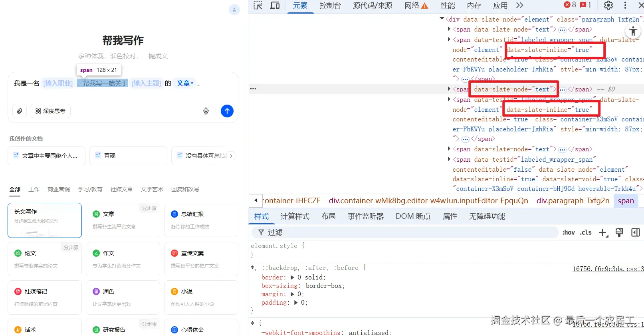Click the 输入职业 placeholder field
This screenshot has width=644, height=335.
point(58,83)
